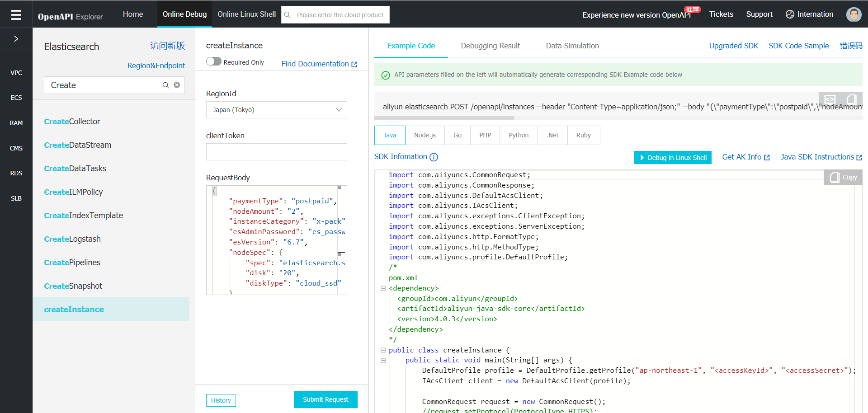Select the Python language tab
This screenshot has width=868, height=413.
tap(519, 135)
